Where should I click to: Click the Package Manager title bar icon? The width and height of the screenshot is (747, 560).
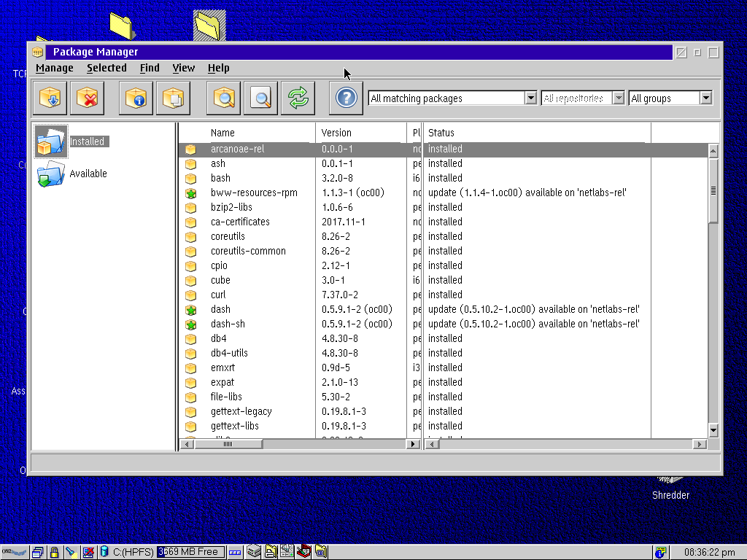(38, 52)
